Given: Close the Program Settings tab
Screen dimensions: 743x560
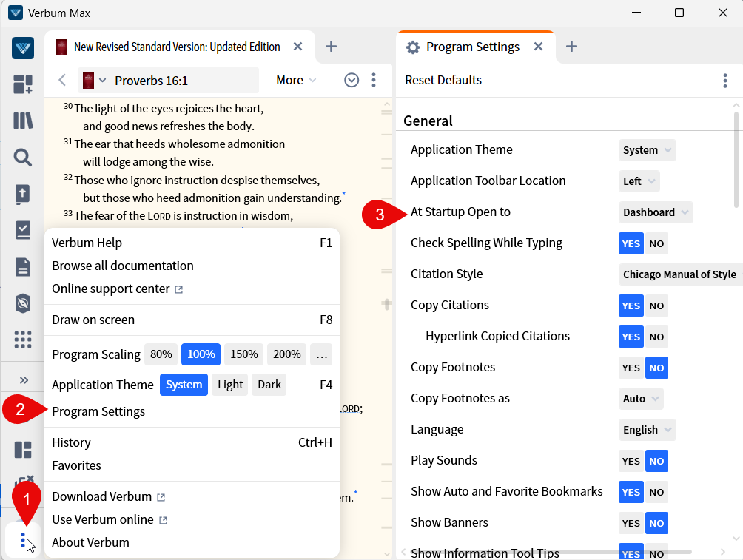Looking at the screenshot, I should 538,47.
